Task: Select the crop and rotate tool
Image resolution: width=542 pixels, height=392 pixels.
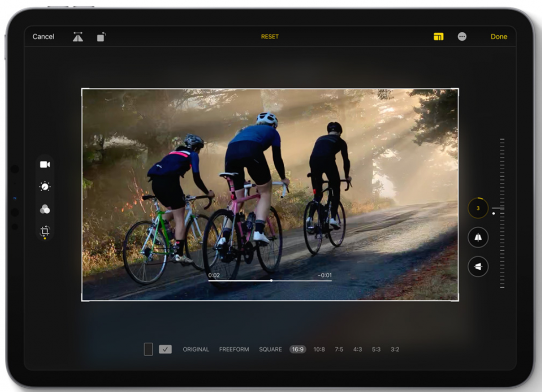Action: (45, 231)
